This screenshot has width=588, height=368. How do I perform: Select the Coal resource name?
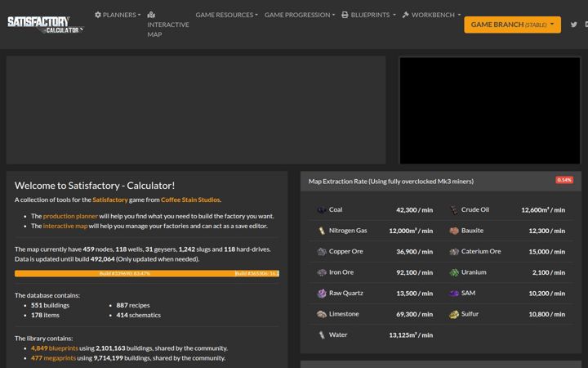click(336, 209)
